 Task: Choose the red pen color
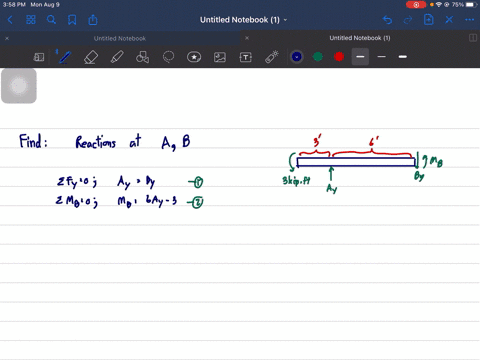click(339, 57)
